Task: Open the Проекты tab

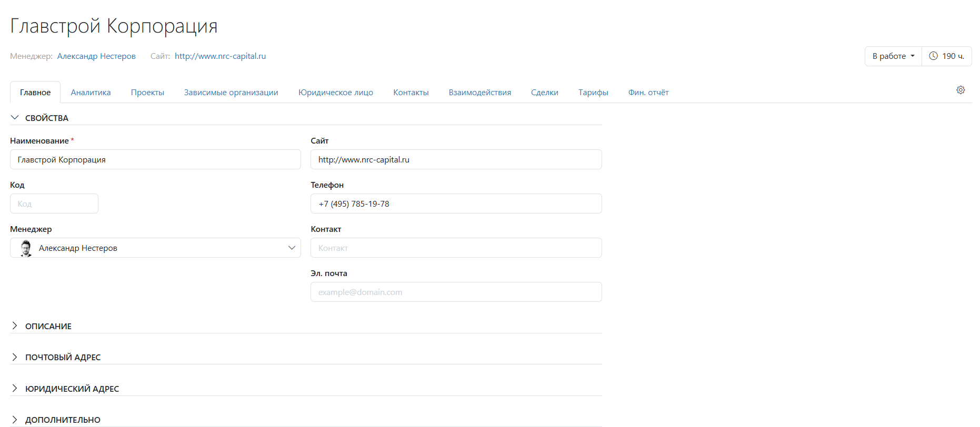Action: tap(147, 93)
